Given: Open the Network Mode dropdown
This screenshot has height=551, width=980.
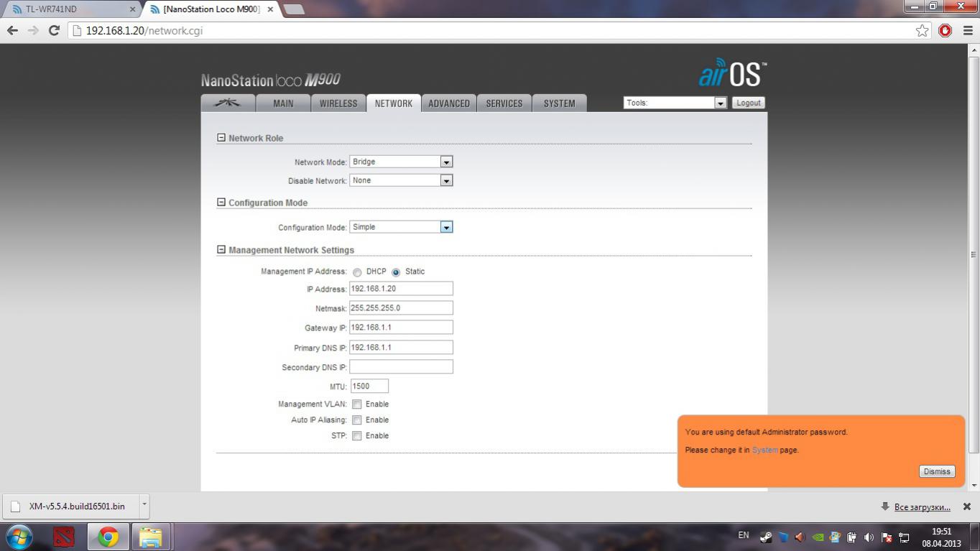Looking at the screenshot, I should click(401, 162).
